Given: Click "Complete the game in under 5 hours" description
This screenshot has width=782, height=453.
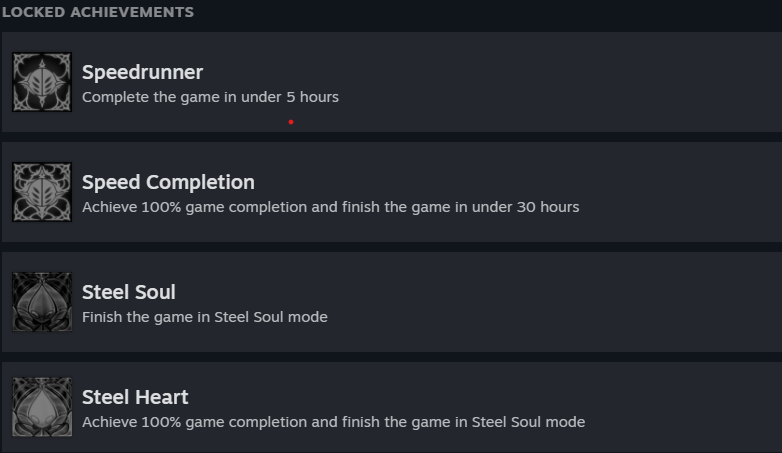Looking at the screenshot, I should point(210,97).
